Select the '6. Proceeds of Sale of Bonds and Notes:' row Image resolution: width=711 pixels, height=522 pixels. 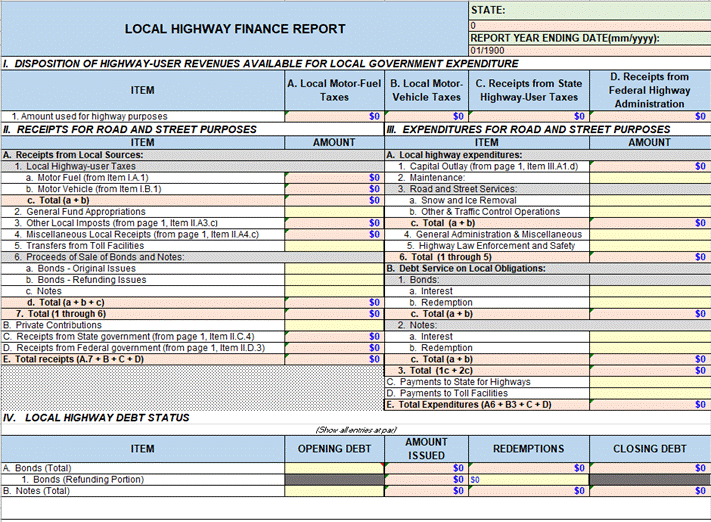[192, 257]
